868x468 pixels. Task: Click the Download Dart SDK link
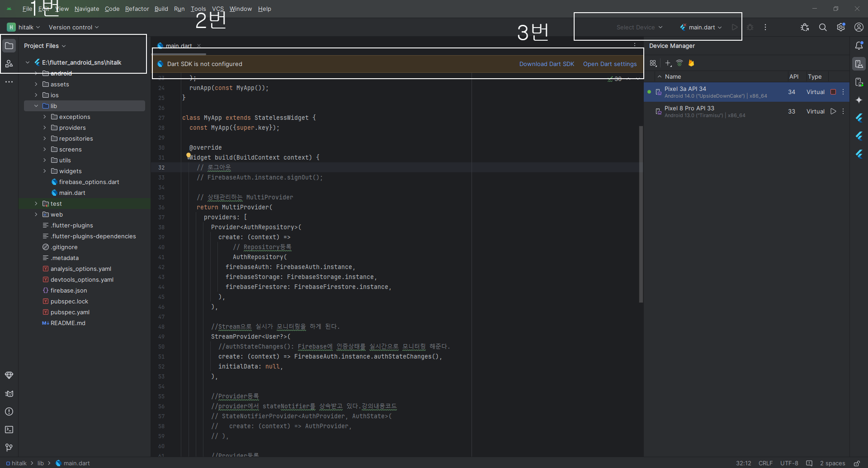point(547,64)
